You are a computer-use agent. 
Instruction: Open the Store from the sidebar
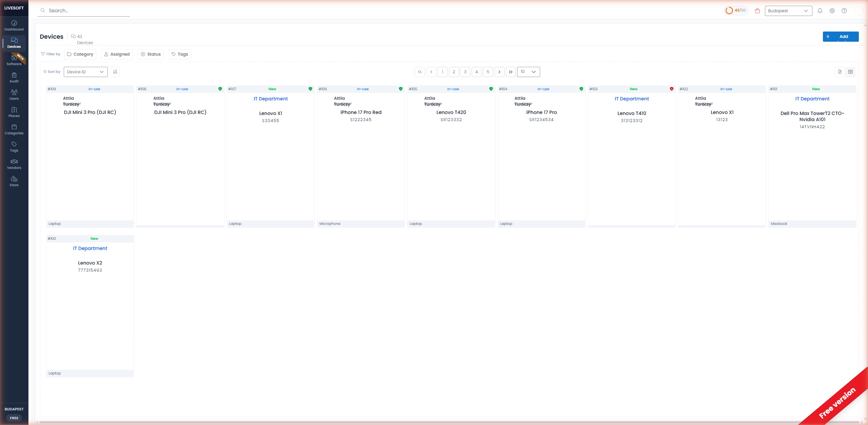(x=14, y=181)
